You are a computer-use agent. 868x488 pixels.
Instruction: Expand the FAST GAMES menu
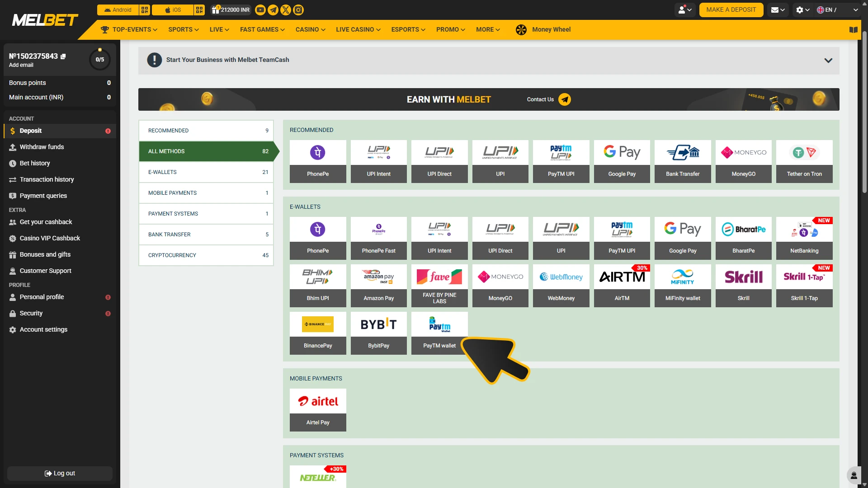pos(262,30)
